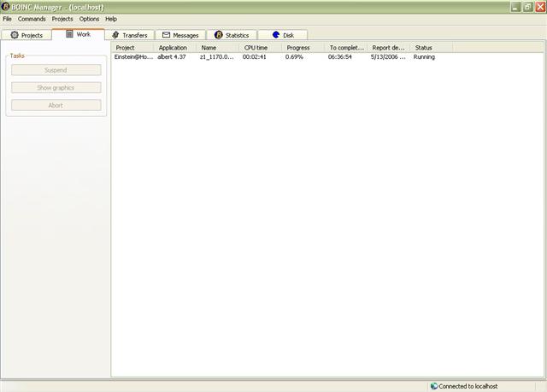Open the Options menu
This screenshot has height=392, width=547.
(x=89, y=19)
